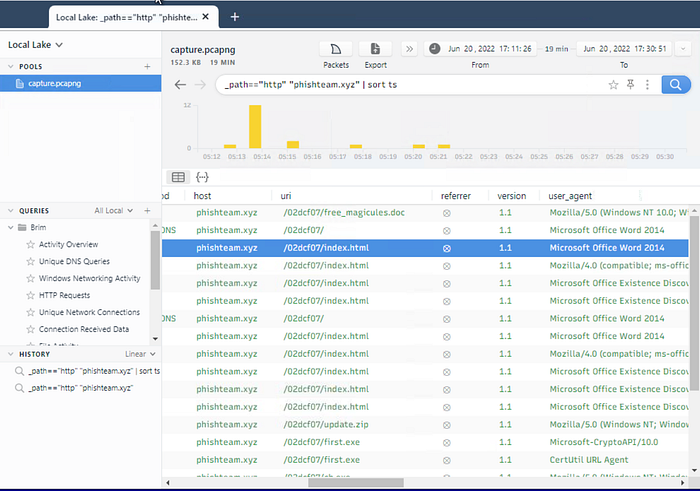700x491 pixels.
Task: Click the Export icon
Action: pyautogui.click(x=375, y=49)
